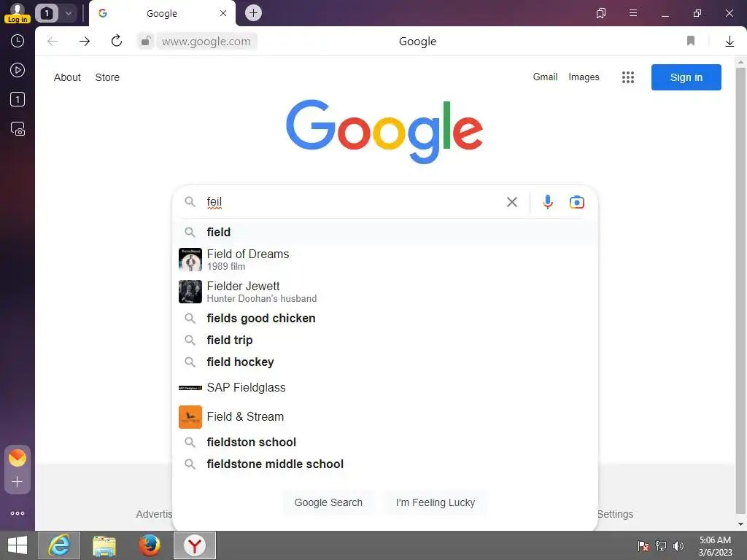Open the About link
The height and width of the screenshot is (560, 747).
click(67, 77)
